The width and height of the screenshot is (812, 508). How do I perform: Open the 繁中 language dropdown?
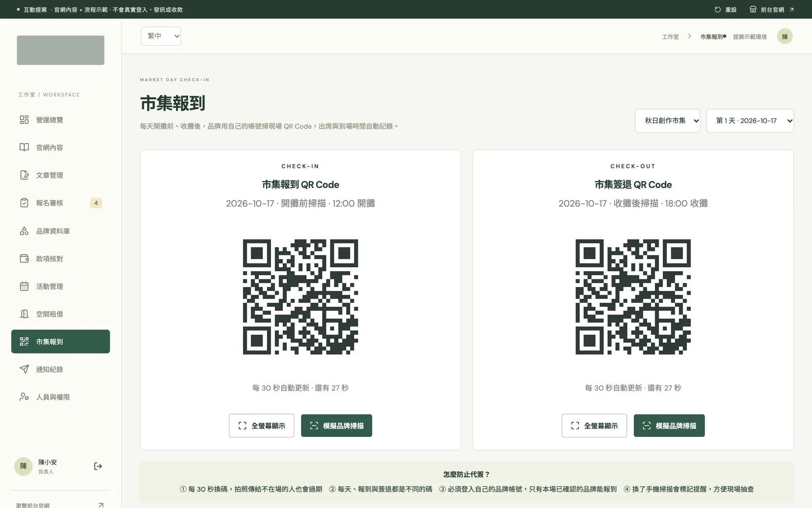point(161,36)
